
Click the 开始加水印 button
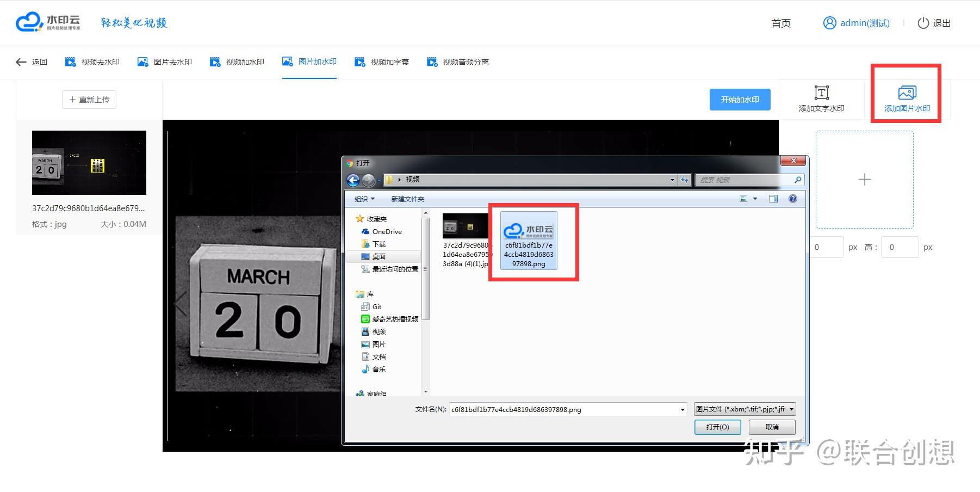tap(740, 100)
